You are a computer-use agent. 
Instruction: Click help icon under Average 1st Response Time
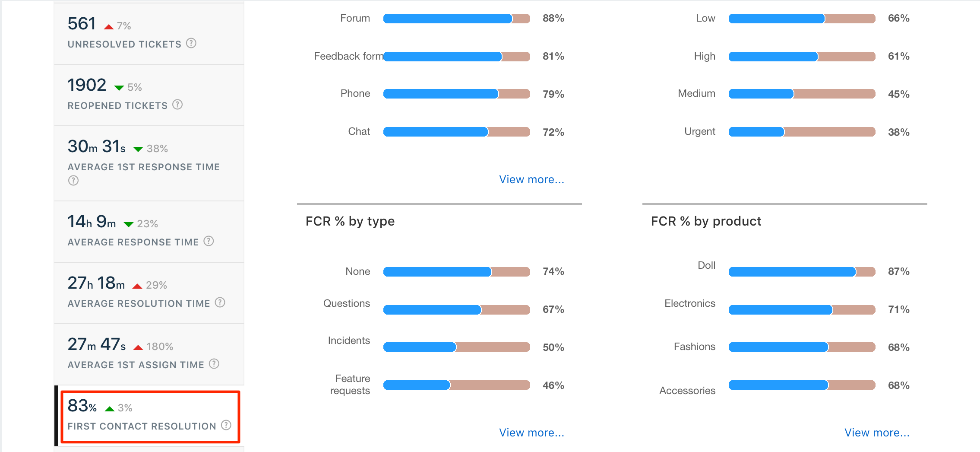coord(73,181)
